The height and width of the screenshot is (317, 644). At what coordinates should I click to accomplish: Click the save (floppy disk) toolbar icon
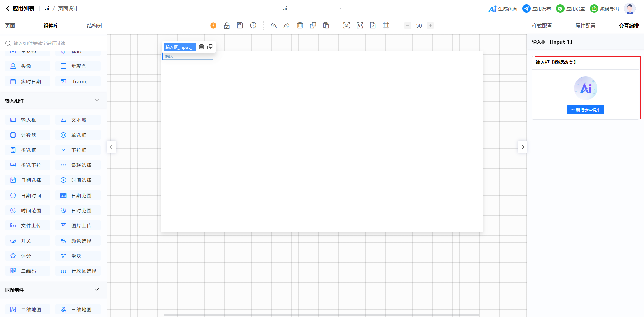[x=240, y=25]
